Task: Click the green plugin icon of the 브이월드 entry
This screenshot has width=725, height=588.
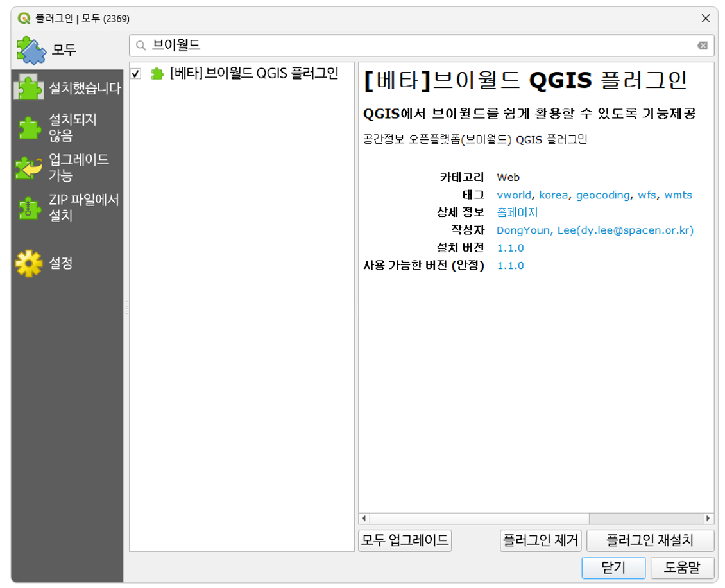Action: [157, 74]
